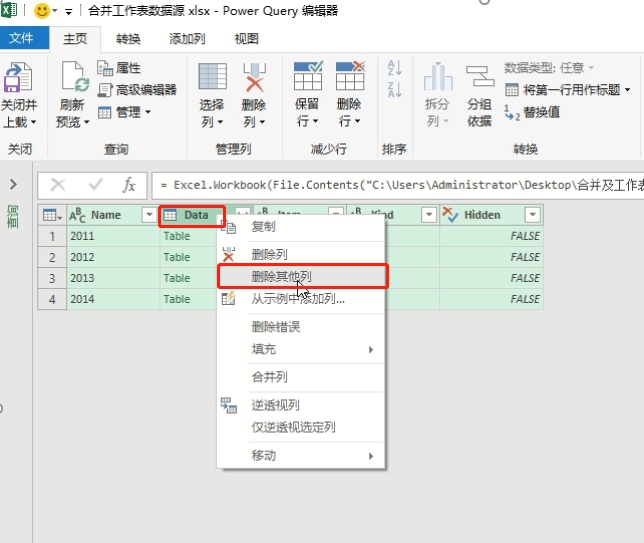Click the Close & Load icon
644x543 pixels.
(18, 77)
